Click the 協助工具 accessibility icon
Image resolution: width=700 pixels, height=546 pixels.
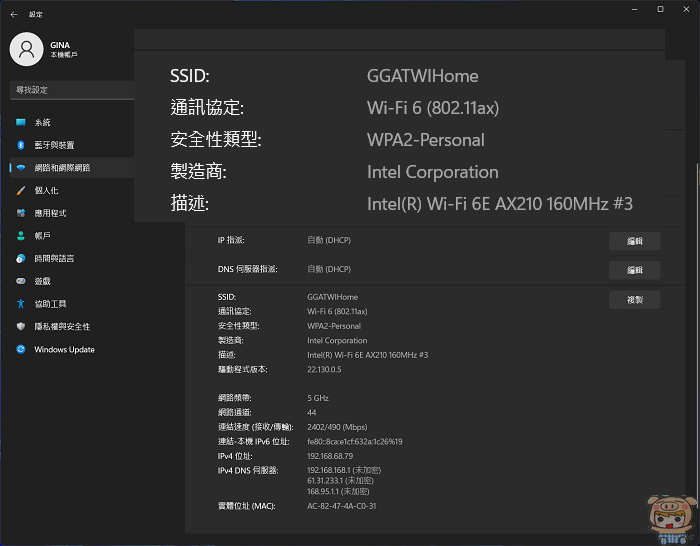[20, 304]
